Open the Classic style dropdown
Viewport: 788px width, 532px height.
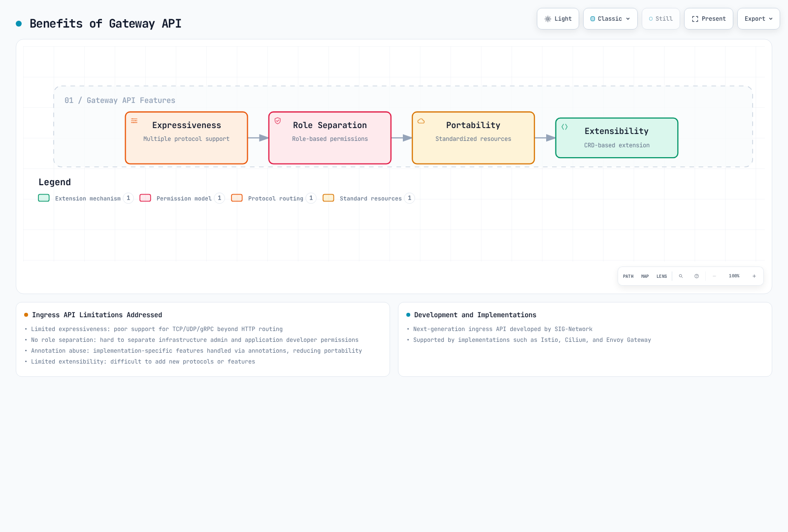tap(610, 19)
